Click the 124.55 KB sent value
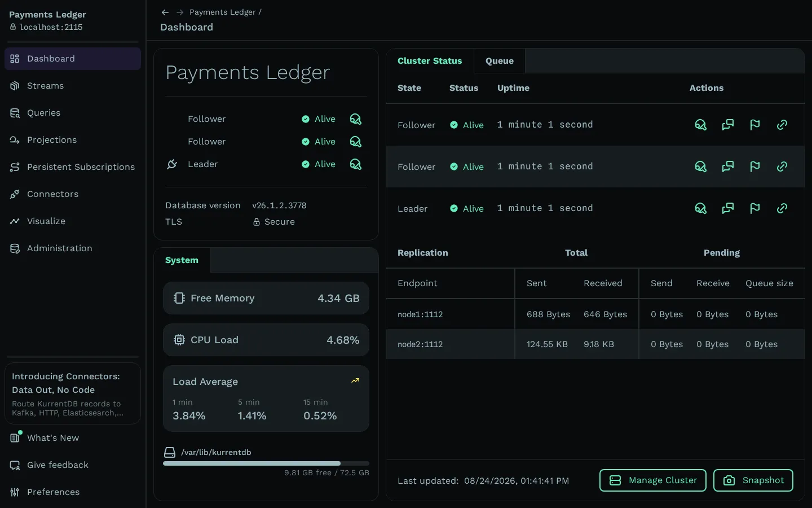The height and width of the screenshot is (508, 812). point(547,344)
